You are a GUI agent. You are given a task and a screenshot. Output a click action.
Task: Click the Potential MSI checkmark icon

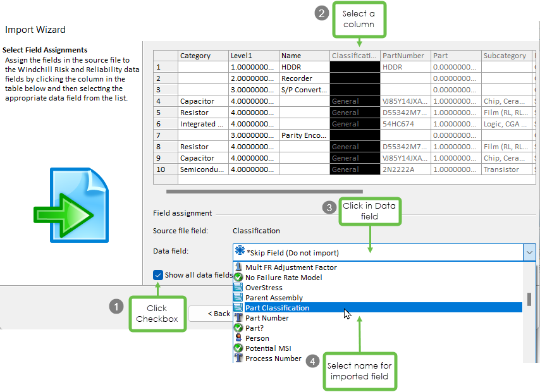(238, 348)
